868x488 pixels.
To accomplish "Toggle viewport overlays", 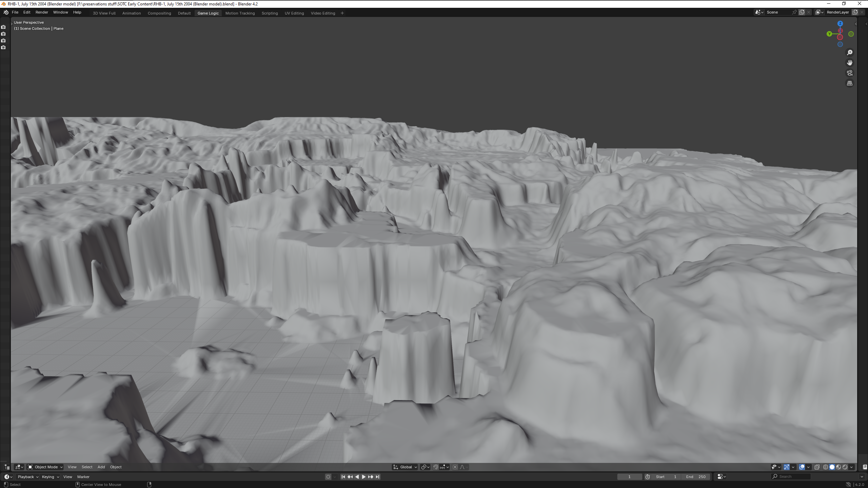I will [802, 467].
